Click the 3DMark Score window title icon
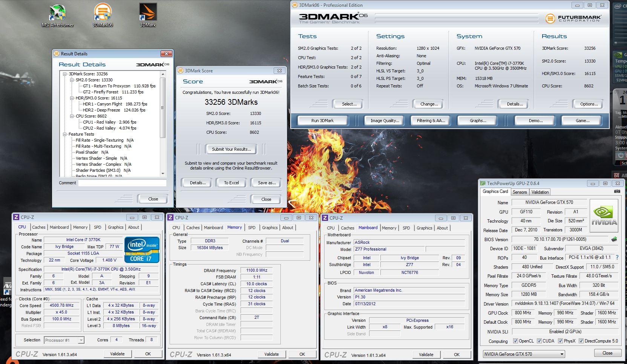 [181, 70]
